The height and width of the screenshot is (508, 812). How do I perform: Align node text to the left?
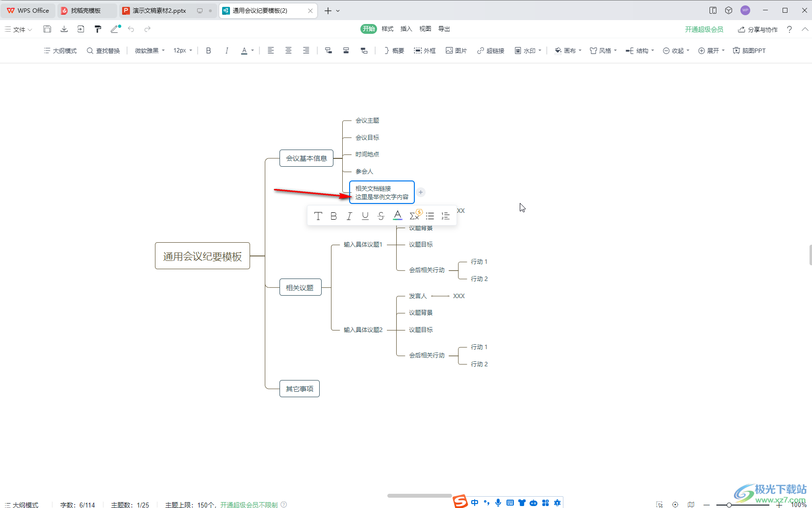tap(271, 51)
